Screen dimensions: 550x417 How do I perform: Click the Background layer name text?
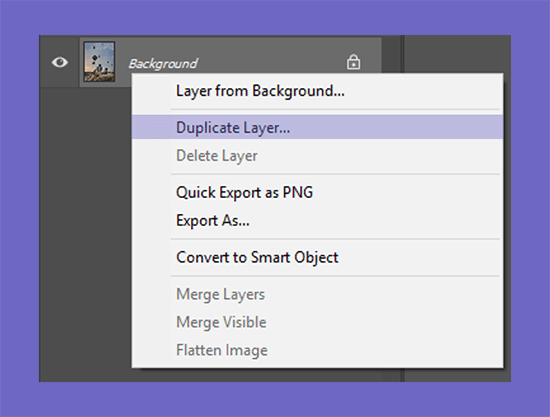click(x=163, y=64)
